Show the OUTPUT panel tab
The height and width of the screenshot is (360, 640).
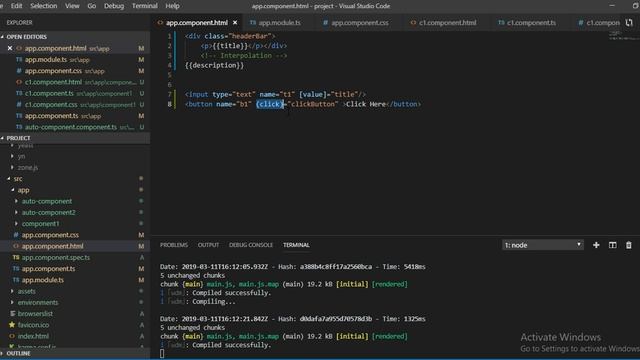(208, 245)
